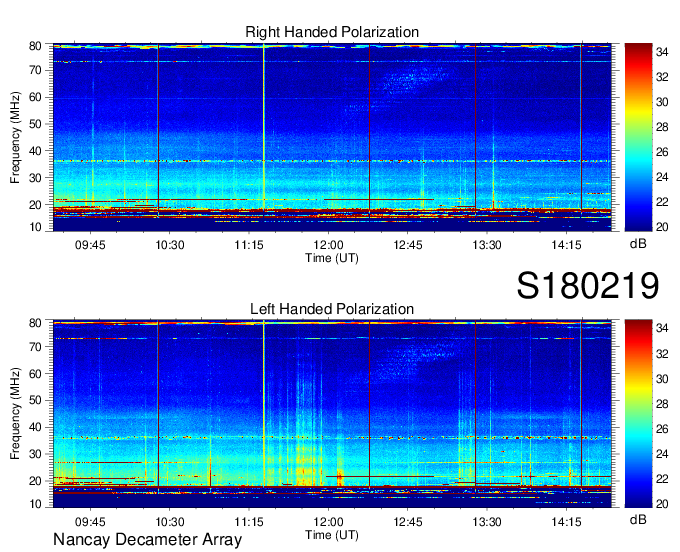This screenshot has height=552, width=680.
Task: Click the "S180219" observation label
Action: [588, 285]
